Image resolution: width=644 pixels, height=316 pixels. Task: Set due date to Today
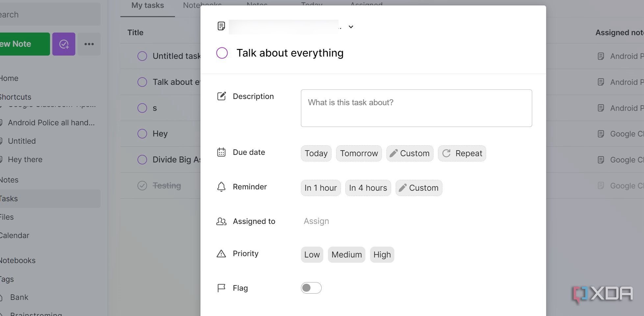tap(316, 153)
